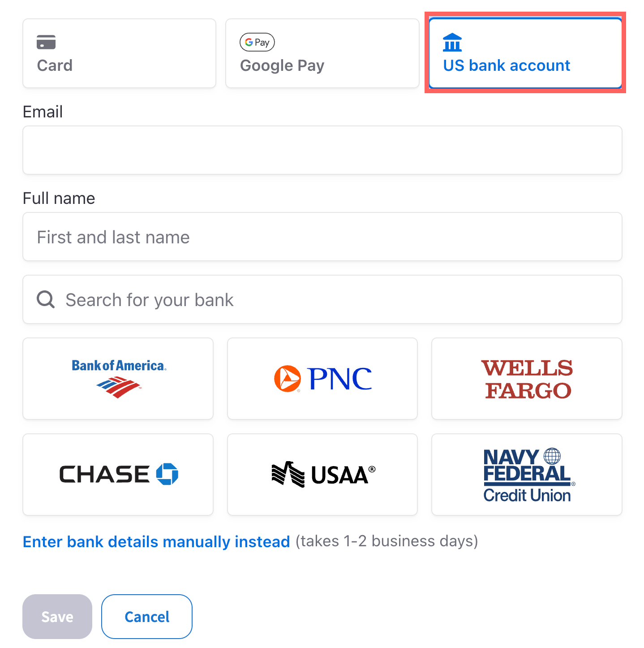Select the Card payment method tab
The height and width of the screenshot is (648, 644).
tap(119, 53)
